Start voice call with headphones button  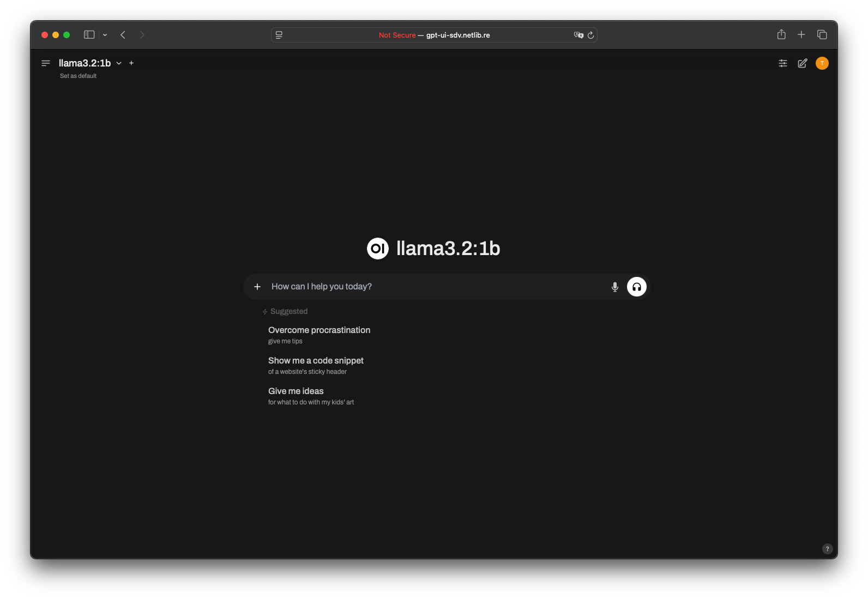pos(637,287)
